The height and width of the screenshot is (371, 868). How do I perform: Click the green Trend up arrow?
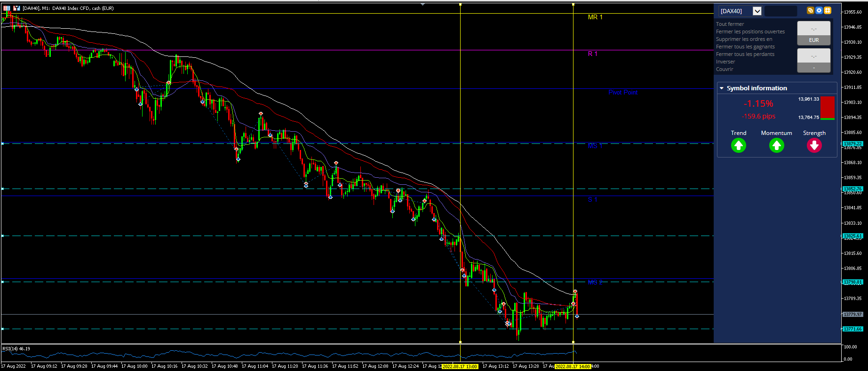click(x=739, y=146)
